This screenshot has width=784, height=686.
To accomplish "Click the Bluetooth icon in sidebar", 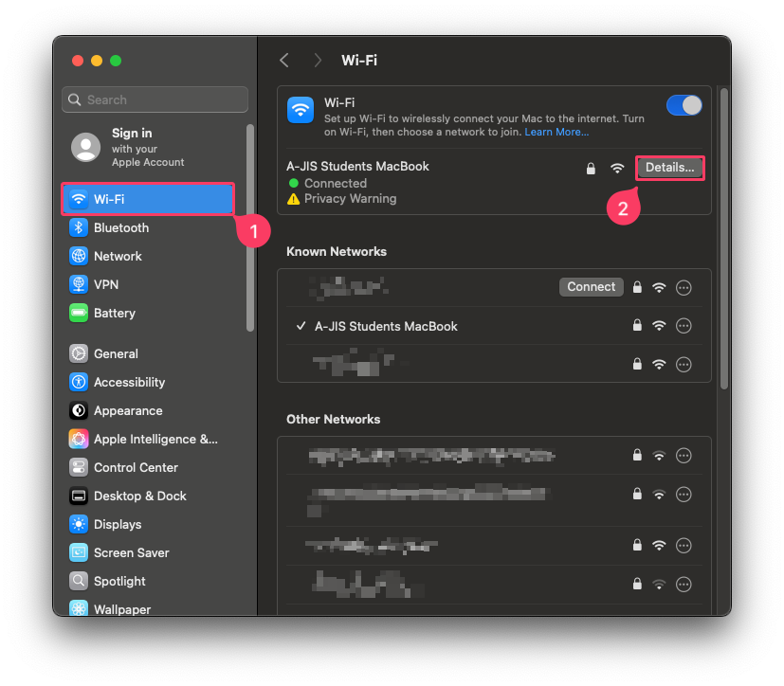I will (x=79, y=227).
